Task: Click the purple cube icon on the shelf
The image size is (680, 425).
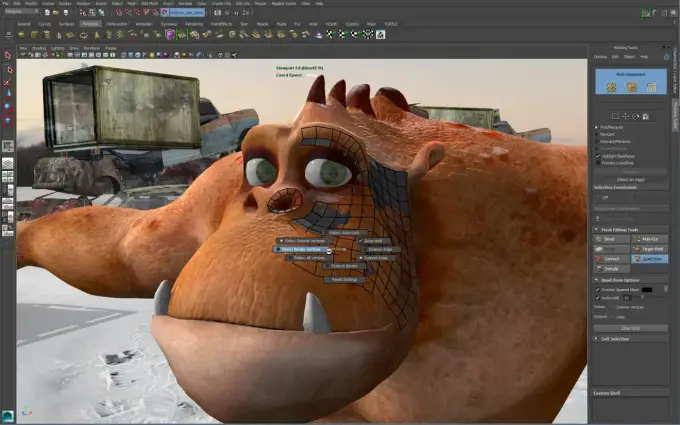Action: pos(170,35)
